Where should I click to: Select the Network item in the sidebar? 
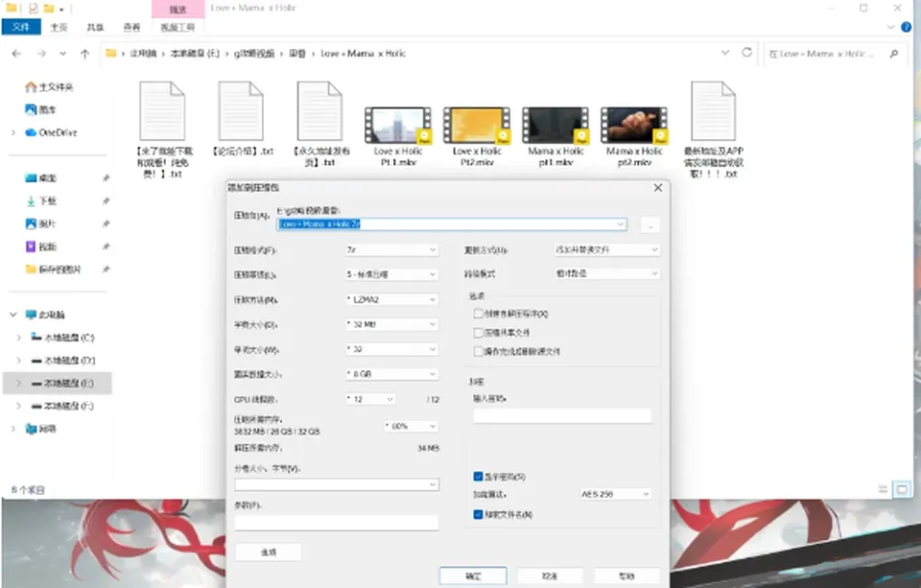(40, 429)
